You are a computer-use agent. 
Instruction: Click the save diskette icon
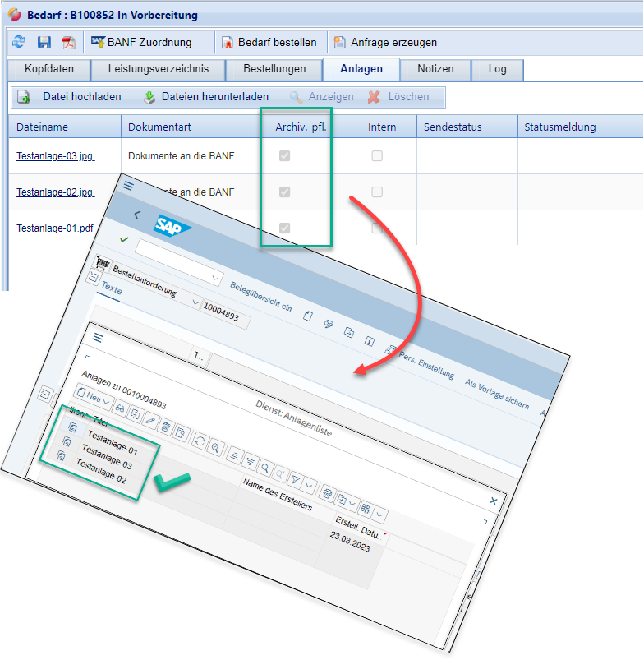(x=44, y=43)
